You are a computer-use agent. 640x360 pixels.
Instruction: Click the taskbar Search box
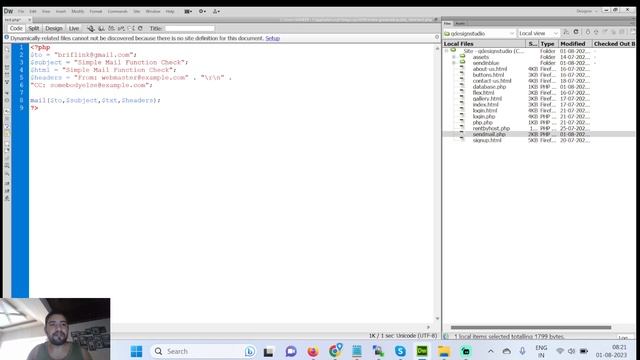204,351
